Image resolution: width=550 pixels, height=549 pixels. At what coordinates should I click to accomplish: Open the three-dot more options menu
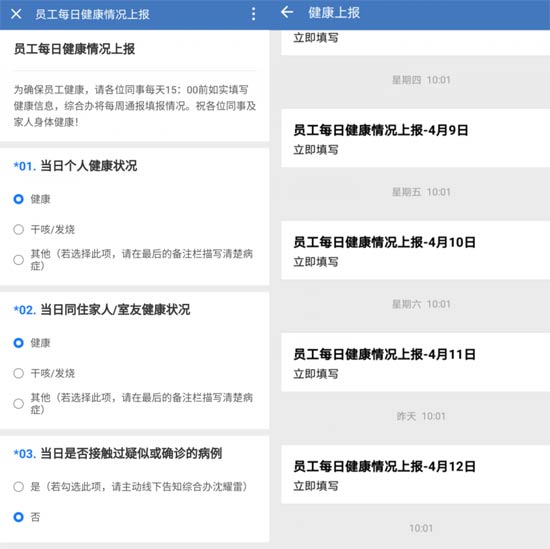click(x=254, y=14)
